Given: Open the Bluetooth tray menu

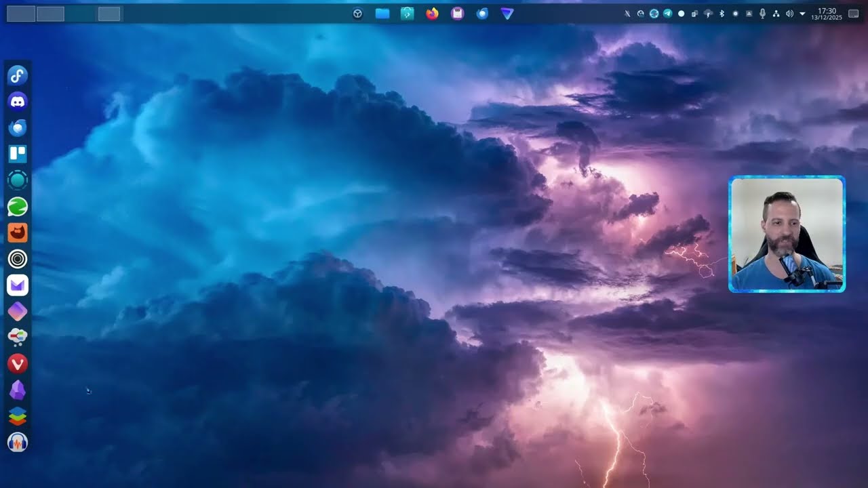Looking at the screenshot, I should pos(722,14).
